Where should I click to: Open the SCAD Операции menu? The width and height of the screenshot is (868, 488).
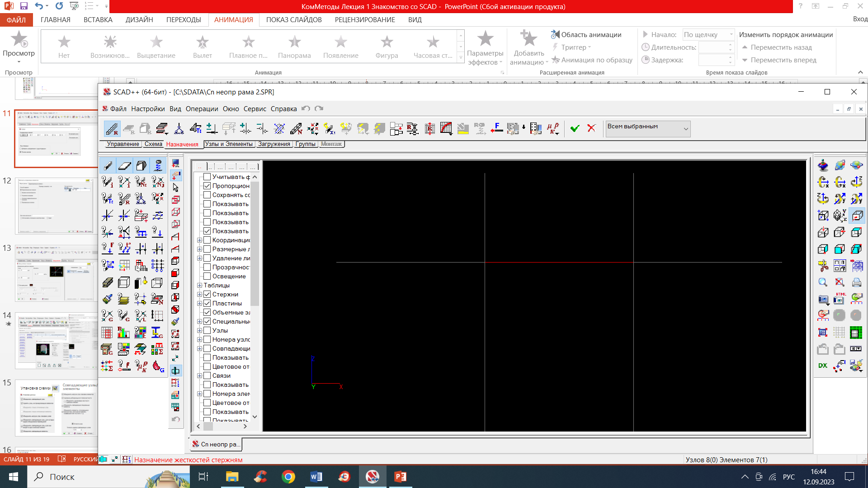point(202,108)
